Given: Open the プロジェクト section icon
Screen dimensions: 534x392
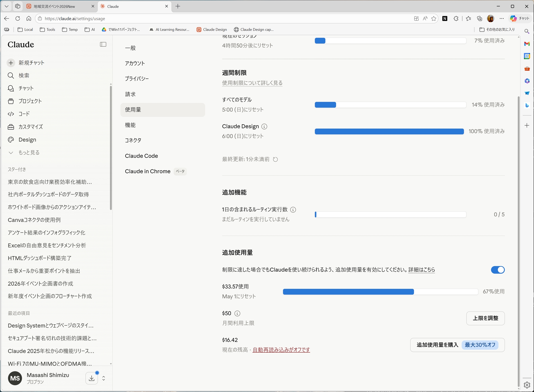Looking at the screenshot, I should click(11, 101).
